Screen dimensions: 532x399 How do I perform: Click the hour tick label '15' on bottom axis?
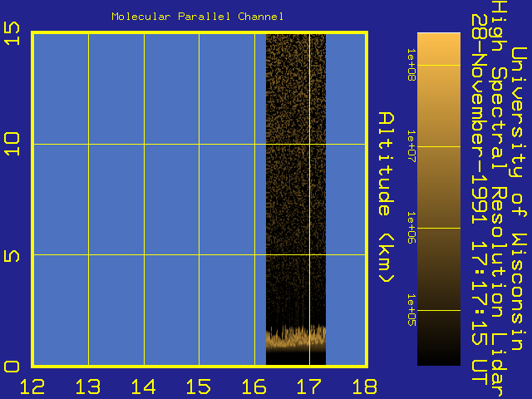199,387
